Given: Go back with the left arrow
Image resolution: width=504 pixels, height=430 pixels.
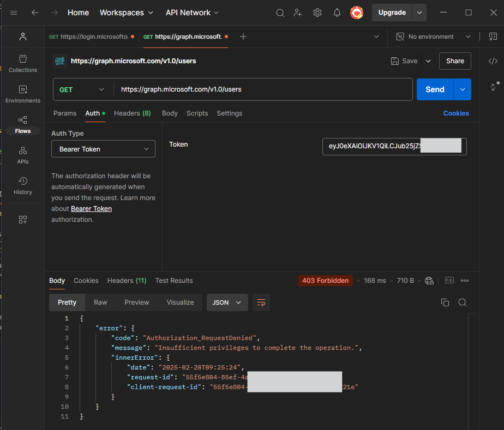Looking at the screenshot, I should [x=35, y=13].
